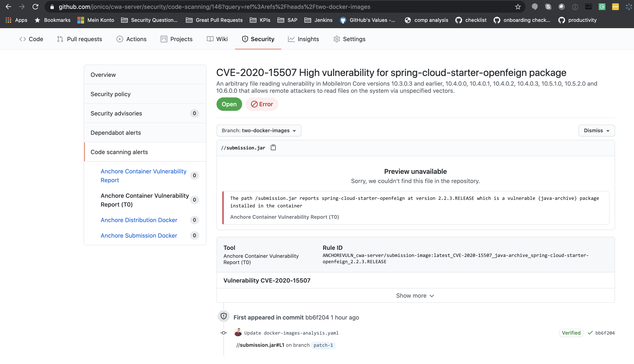This screenshot has width=634, height=364.
Task: Open Anchore Distribution Docker link
Action: point(139,220)
